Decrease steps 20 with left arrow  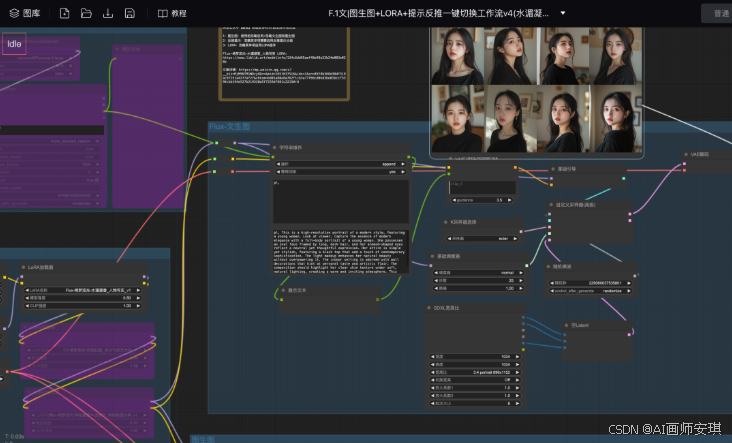[x=436, y=281]
